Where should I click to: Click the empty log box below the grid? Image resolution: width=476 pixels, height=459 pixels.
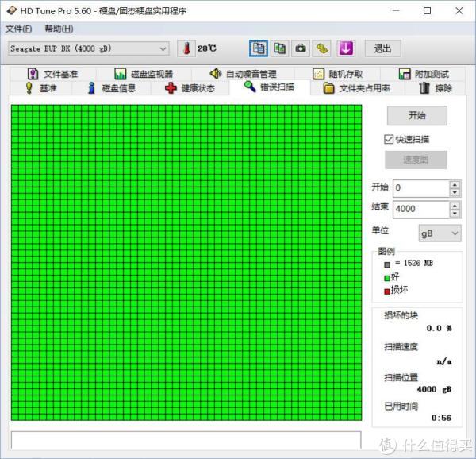point(186,440)
